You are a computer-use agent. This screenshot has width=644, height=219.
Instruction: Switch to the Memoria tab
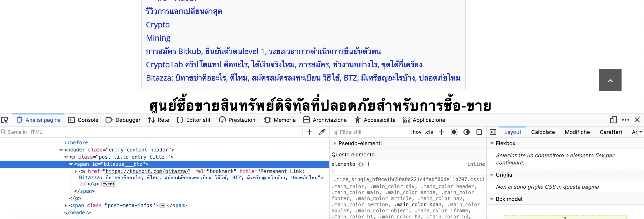tap(280, 120)
